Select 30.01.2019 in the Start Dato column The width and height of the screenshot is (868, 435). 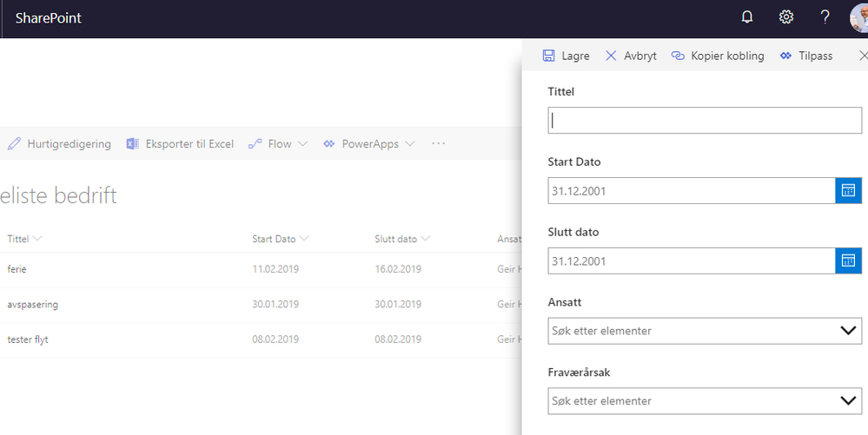tap(275, 305)
